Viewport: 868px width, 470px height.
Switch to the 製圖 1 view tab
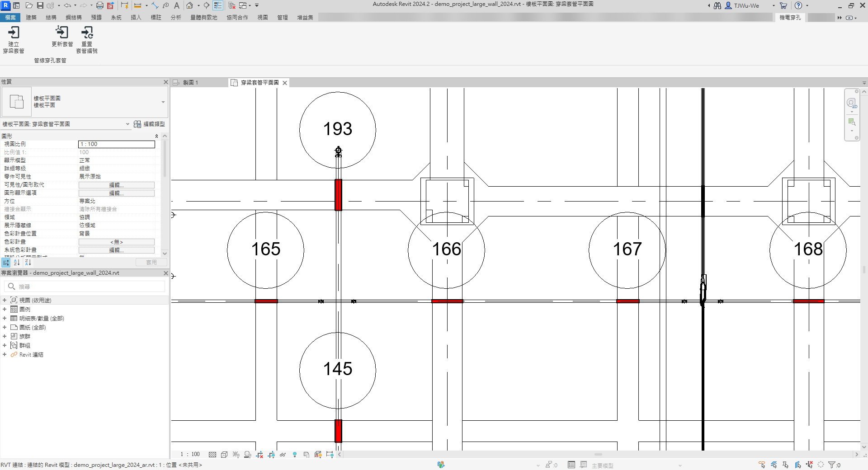190,83
